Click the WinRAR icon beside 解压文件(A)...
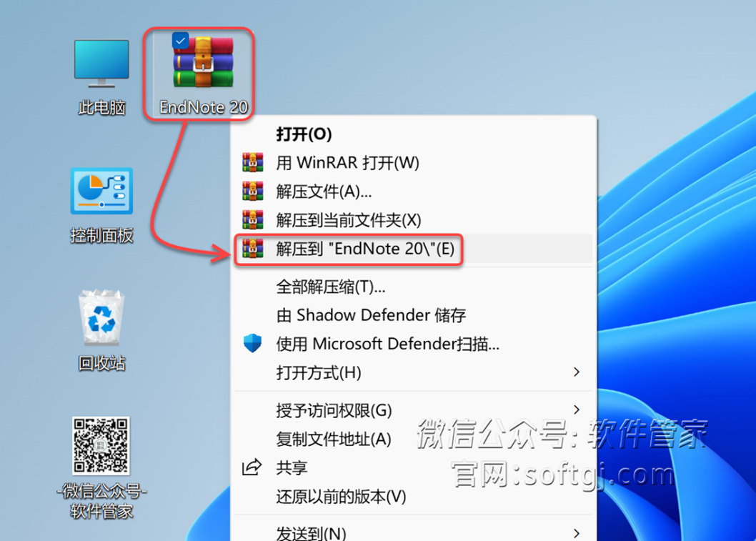The width and height of the screenshot is (756, 541). (x=253, y=192)
